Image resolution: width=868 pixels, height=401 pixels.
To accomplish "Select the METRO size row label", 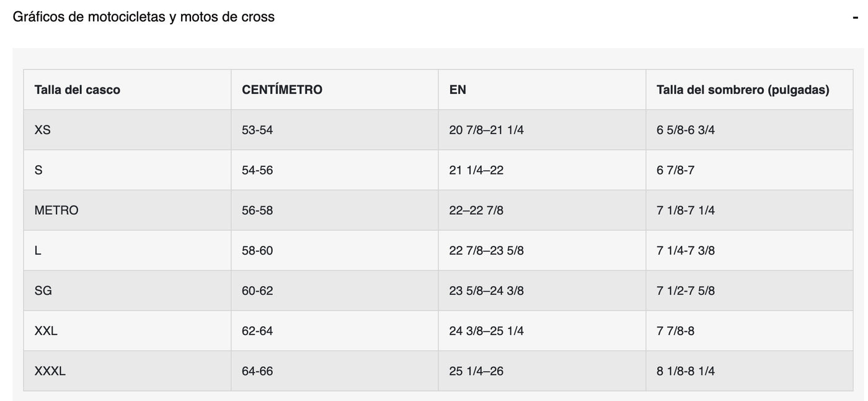I will (56, 210).
